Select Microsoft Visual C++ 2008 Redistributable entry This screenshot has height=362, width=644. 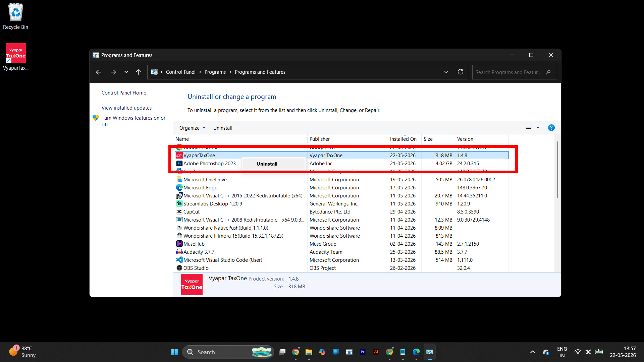342,220
